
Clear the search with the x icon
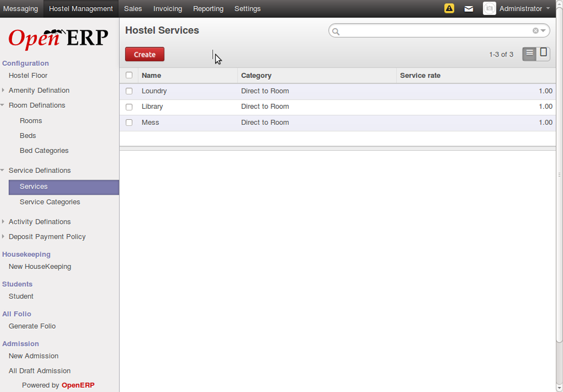tap(536, 30)
